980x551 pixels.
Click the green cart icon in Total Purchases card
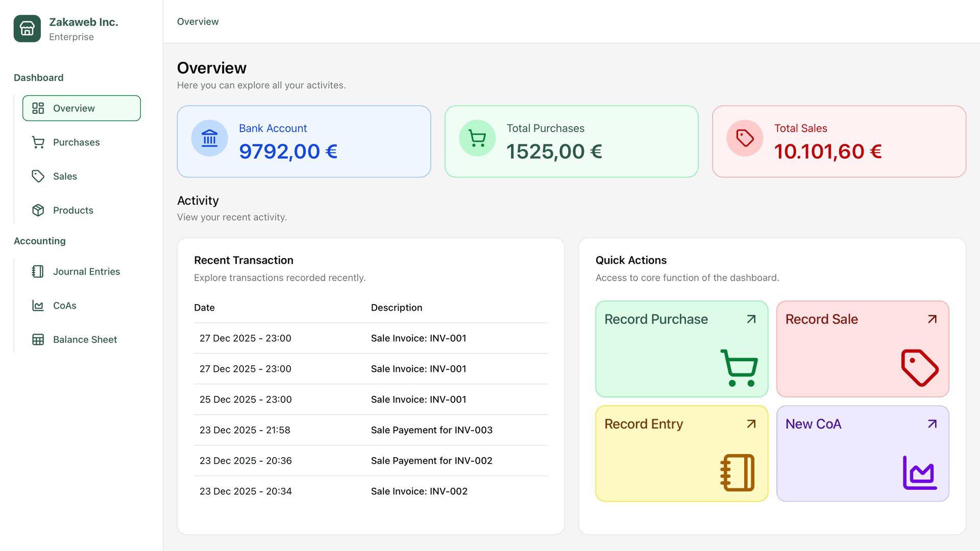point(477,138)
